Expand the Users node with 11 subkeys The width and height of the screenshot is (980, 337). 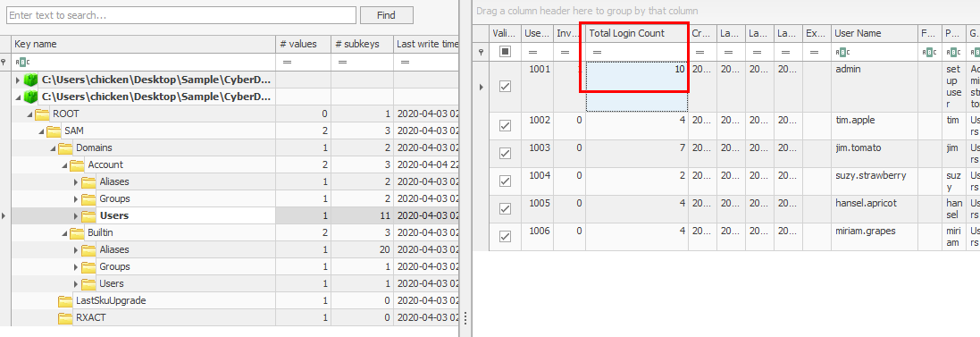[x=76, y=215]
